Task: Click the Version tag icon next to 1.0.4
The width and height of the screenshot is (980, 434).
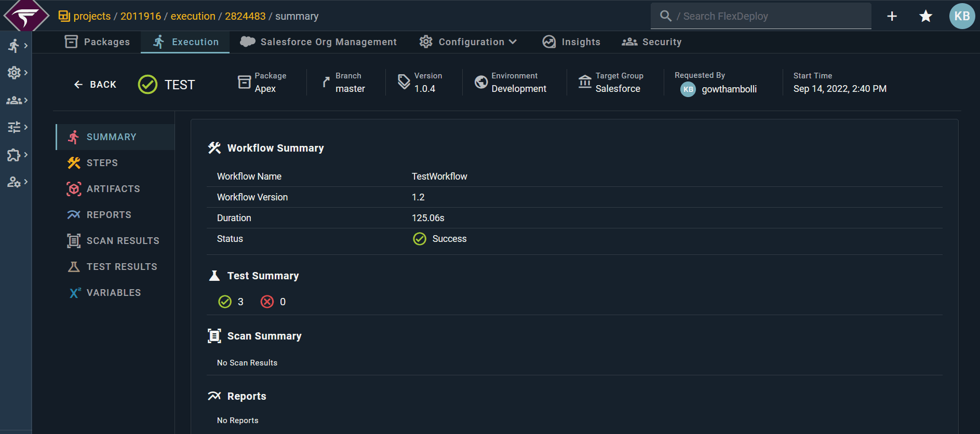Action: pyautogui.click(x=404, y=82)
